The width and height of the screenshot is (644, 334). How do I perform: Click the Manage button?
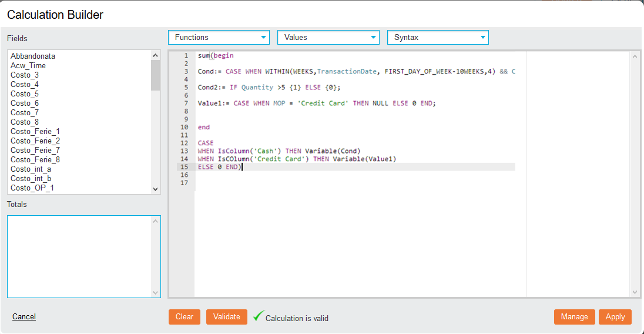pyautogui.click(x=574, y=317)
